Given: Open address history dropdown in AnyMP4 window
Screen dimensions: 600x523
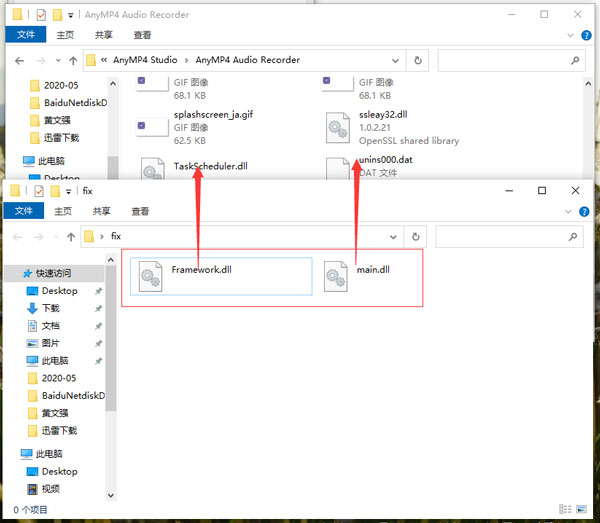Looking at the screenshot, I should [x=396, y=60].
